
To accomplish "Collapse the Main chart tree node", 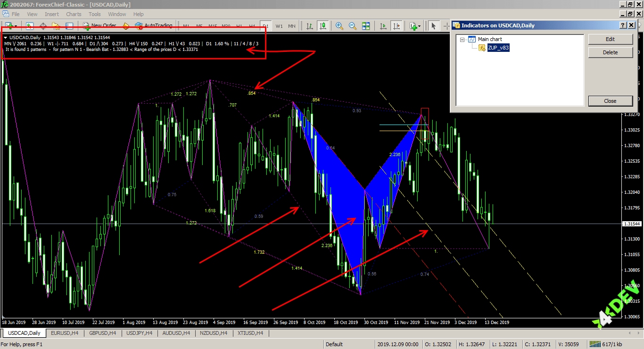I will (x=462, y=40).
